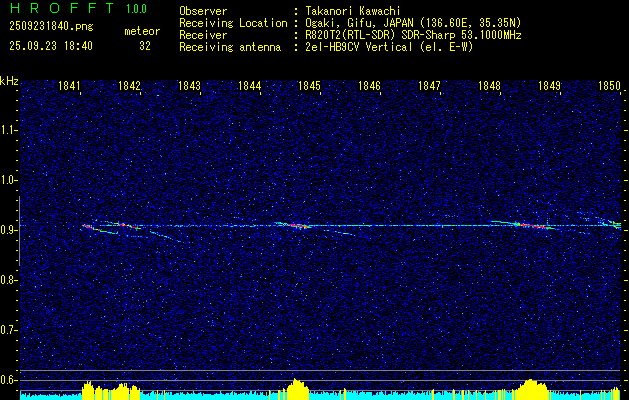Click the HROFFT program title
The width and height of the screenshot is (629, 400).
tap(60, 9)
